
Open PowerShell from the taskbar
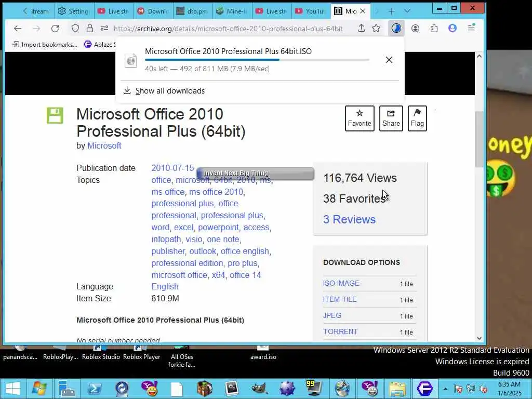[x=95, y=389]
